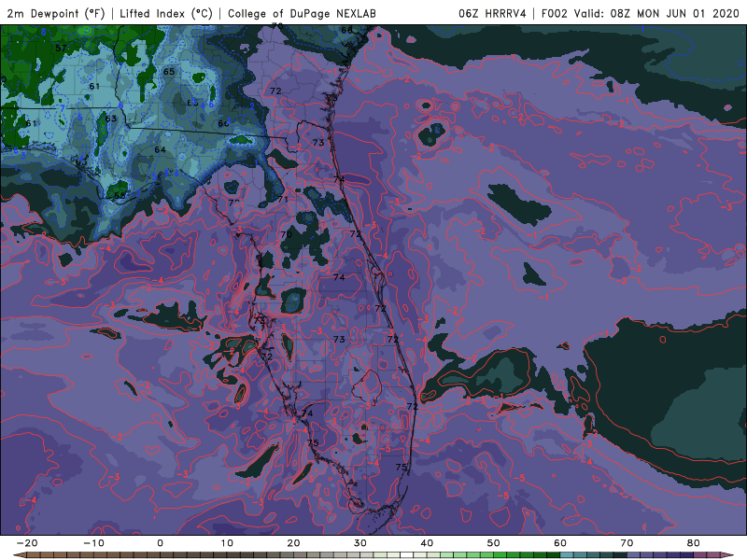Click the '-20' color scale label

(x=27, y=543)
